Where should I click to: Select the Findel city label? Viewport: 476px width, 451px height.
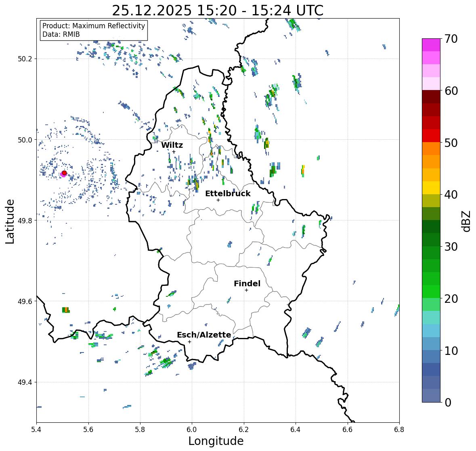point(247,283)
